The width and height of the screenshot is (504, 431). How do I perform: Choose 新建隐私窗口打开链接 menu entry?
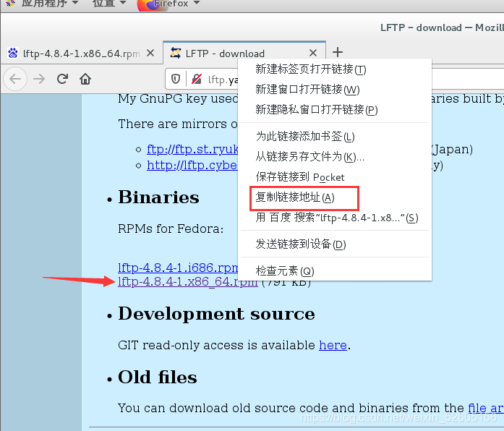(x=335, y=110)
